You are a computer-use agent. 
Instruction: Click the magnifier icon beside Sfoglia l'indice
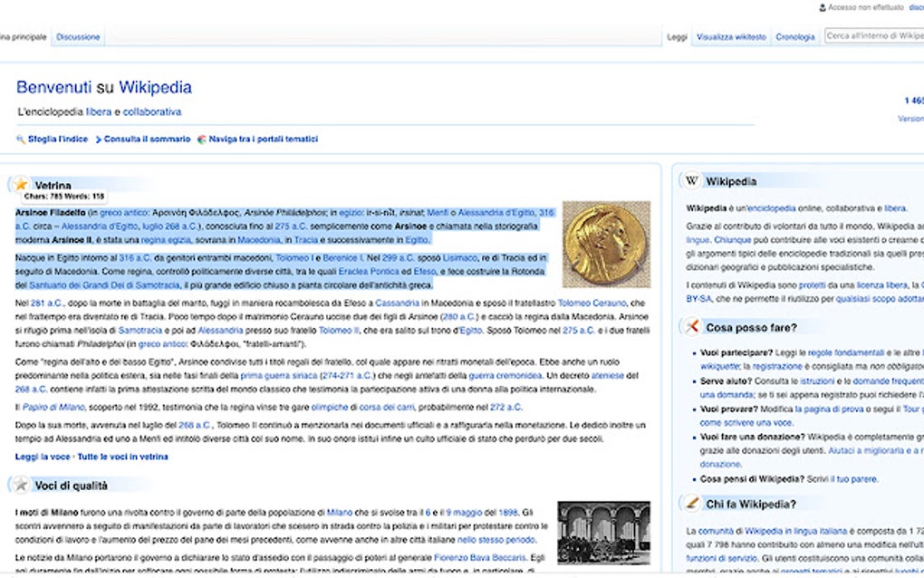pos(21,140)
